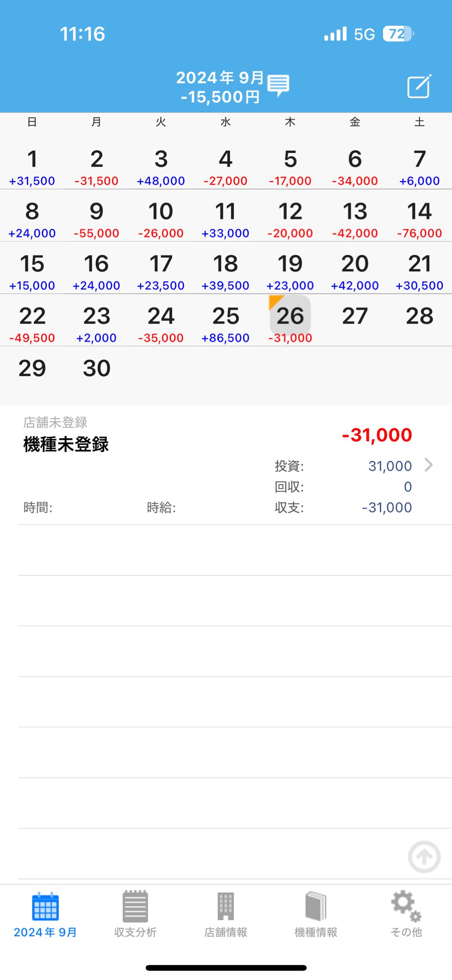Select September 17 with +23,500

coord(161,271)
